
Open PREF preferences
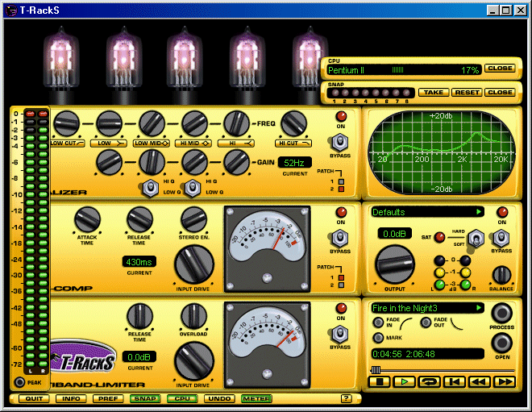click(108, 398)
